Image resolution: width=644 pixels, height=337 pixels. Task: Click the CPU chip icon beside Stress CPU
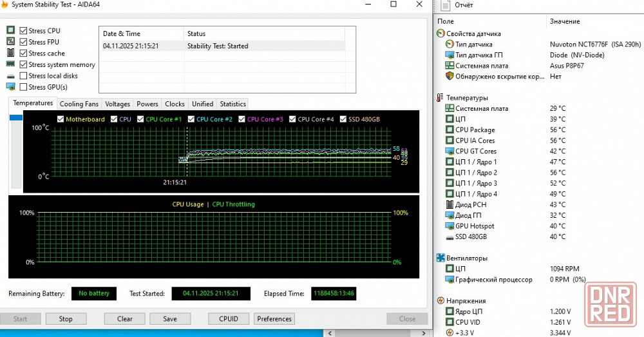11,30
